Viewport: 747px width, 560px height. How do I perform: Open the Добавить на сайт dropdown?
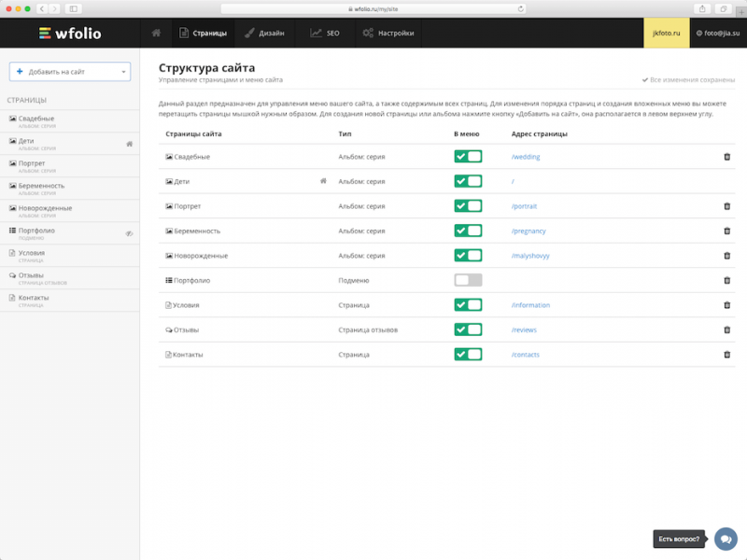70,72
